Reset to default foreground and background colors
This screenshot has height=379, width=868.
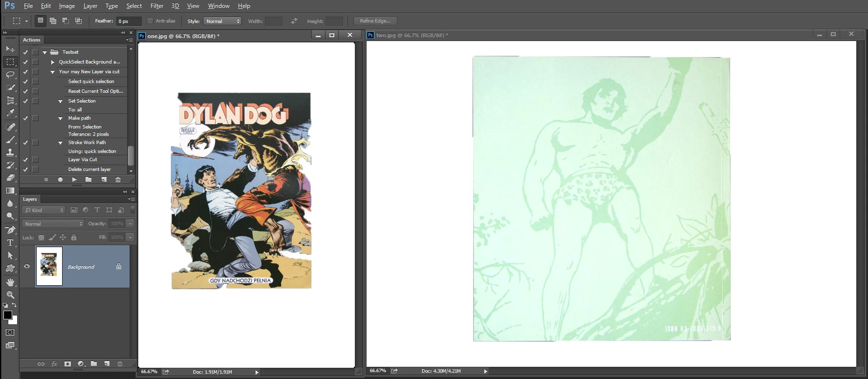tap(5, 305)
